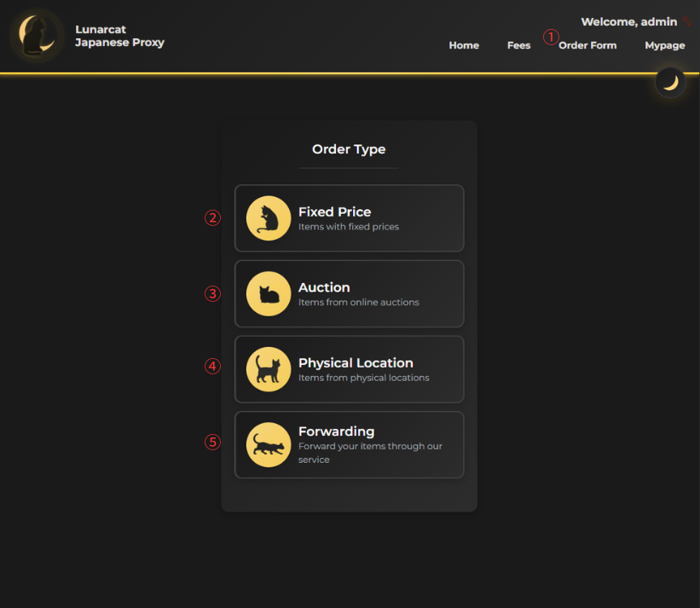Click the 'Order Type' heading

(x=349, y=149)
